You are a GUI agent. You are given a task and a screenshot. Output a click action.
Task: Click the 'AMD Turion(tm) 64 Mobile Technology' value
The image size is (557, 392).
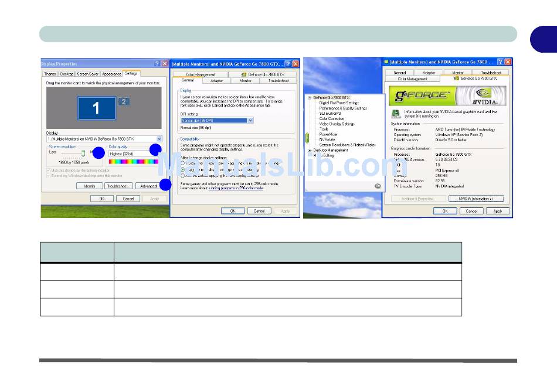coord(465,129)
